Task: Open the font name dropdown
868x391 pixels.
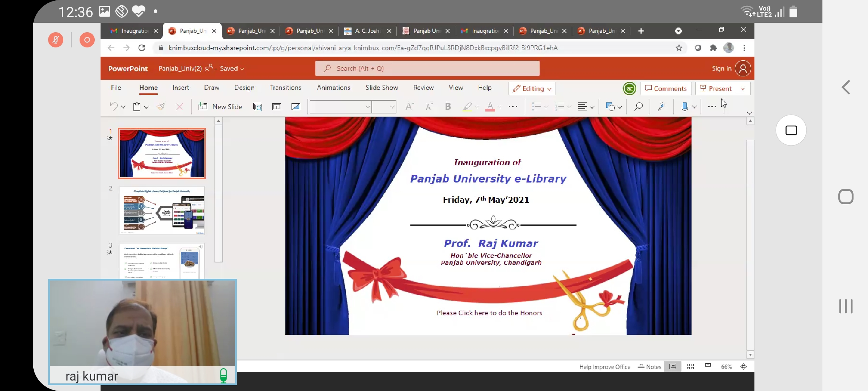Action: (x=367, y=107)
